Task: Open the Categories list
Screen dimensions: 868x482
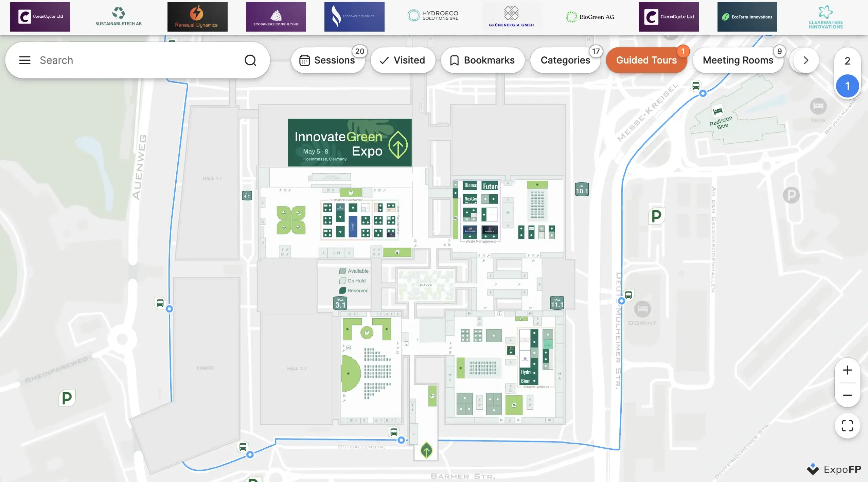Action: [x=565, y=60]
